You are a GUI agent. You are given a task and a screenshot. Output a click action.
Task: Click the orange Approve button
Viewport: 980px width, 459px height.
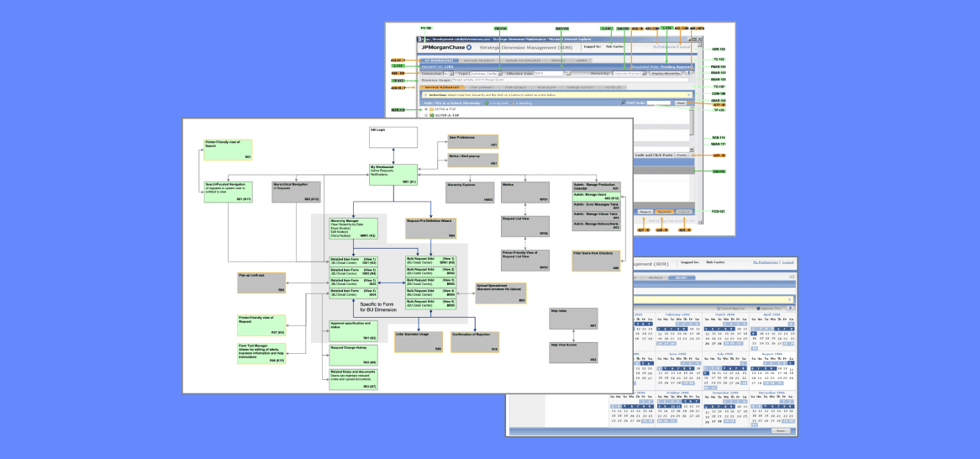(664, 212)
